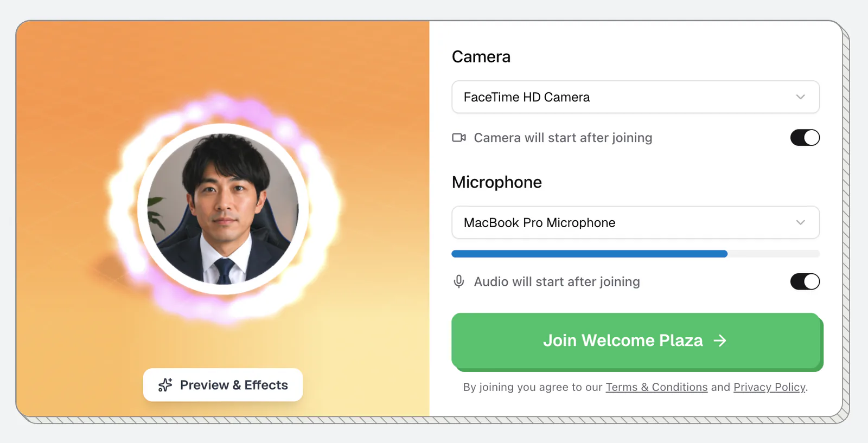The width and height of the screenshot is (868, 443).
Task: Open the Terms & Conditions link
Action: click(656, 387)
